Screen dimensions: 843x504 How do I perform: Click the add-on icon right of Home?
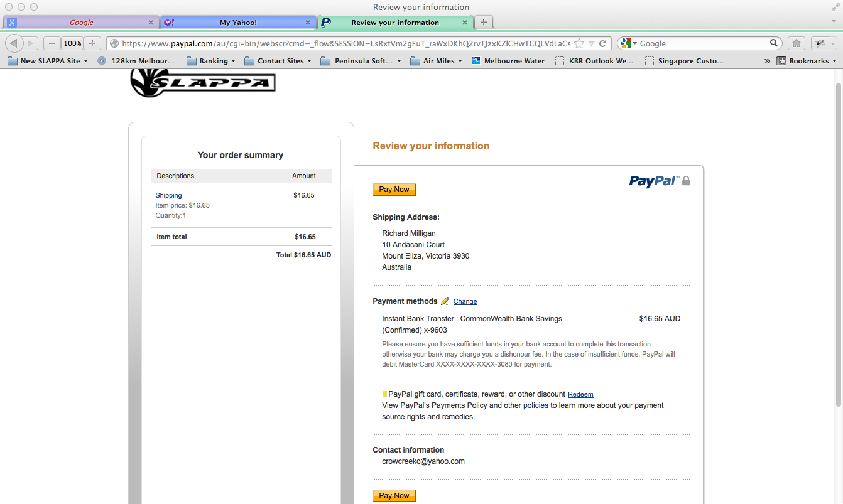click(x=820, y=43)
